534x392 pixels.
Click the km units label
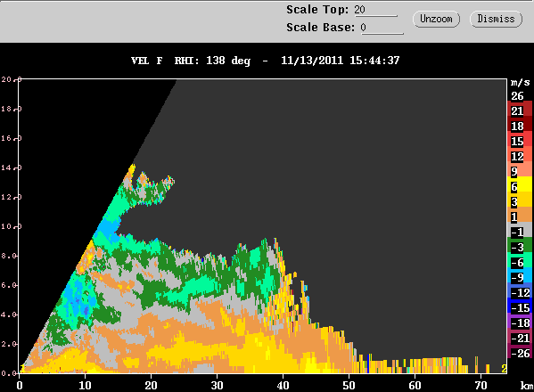tap(527, 385)
